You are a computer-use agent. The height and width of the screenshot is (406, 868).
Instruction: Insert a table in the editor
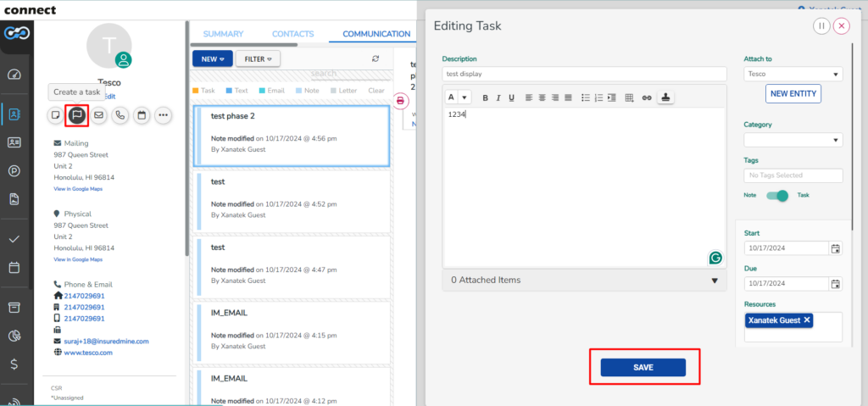[629, 98]
